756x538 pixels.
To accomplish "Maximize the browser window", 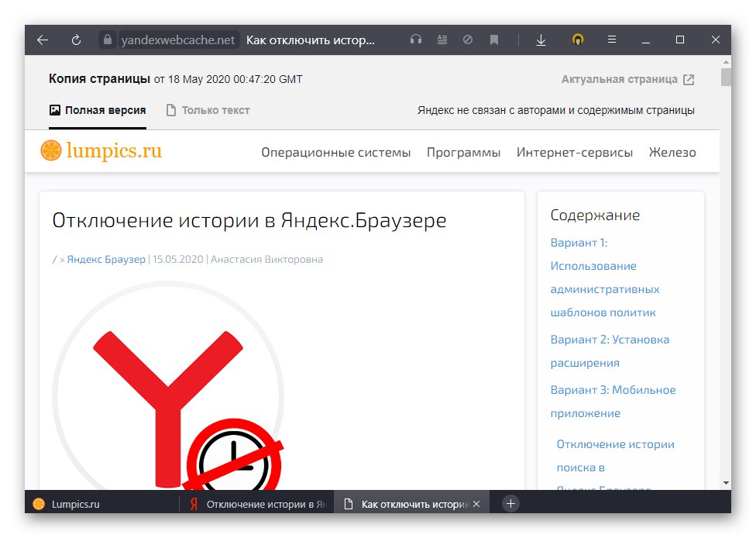I will pos(680,40).
